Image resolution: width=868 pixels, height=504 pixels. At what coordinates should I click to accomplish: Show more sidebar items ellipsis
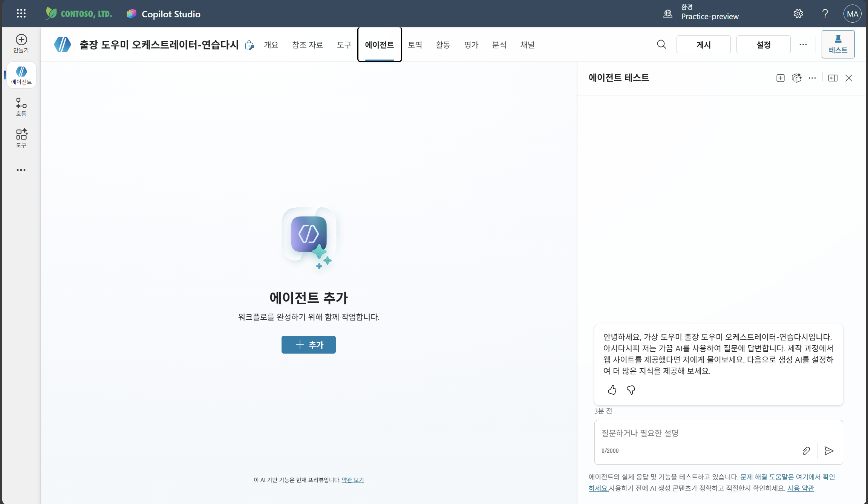click(21, 170)
